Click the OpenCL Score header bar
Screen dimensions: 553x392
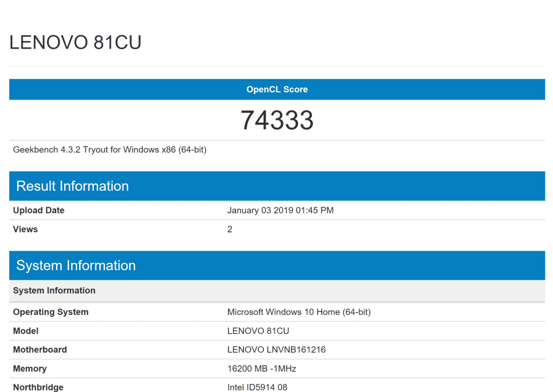(x=277, y=89)
